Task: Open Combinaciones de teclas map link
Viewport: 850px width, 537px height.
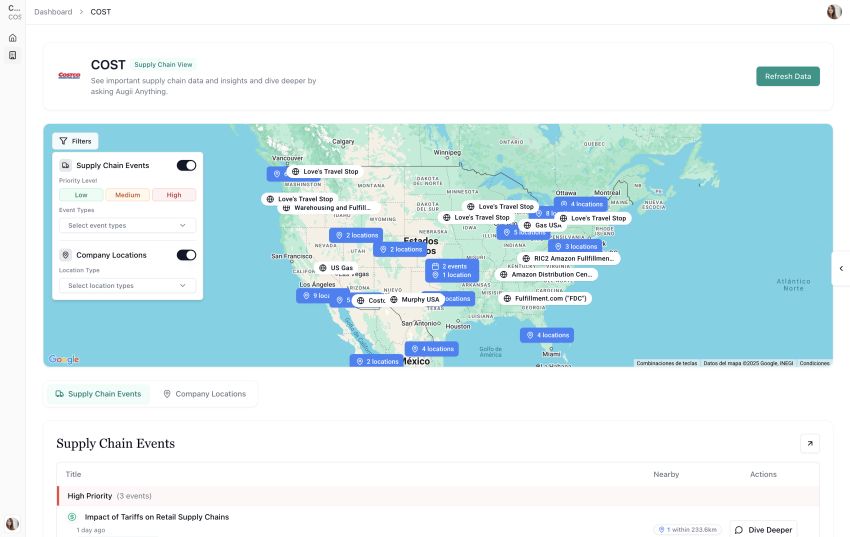Action: click(667, 363)
